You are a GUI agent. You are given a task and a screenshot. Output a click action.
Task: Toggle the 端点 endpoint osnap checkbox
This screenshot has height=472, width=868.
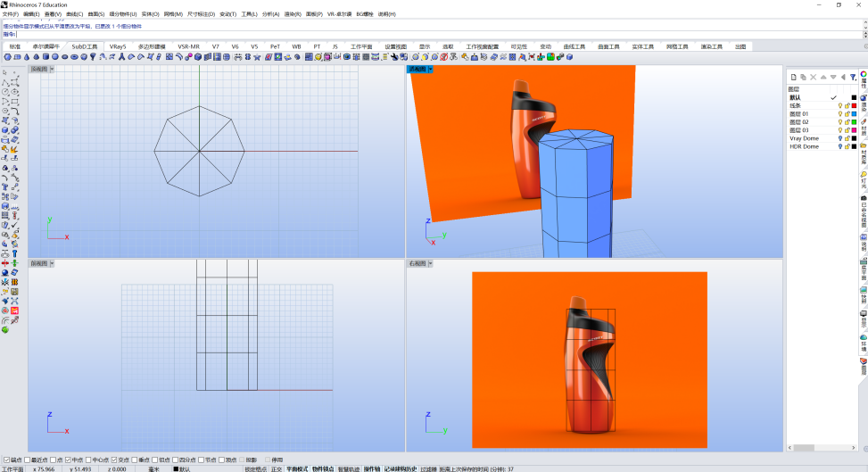point(6,460)
